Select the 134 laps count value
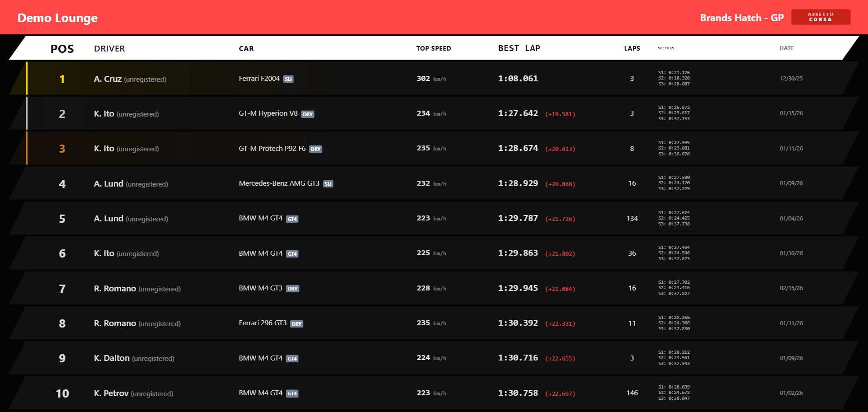Screen dimensions: 868x412 pyautogui.click(x=632, y=219)
